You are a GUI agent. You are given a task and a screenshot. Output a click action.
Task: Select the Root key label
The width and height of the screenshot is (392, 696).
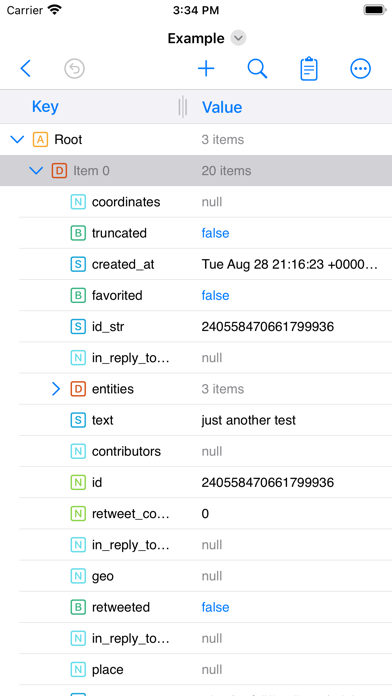[68, 140]
